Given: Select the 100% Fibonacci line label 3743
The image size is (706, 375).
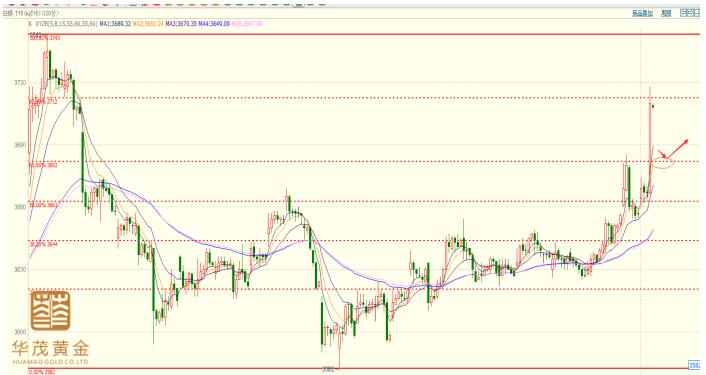Looking at the screenshot, I should pos(45,38).
